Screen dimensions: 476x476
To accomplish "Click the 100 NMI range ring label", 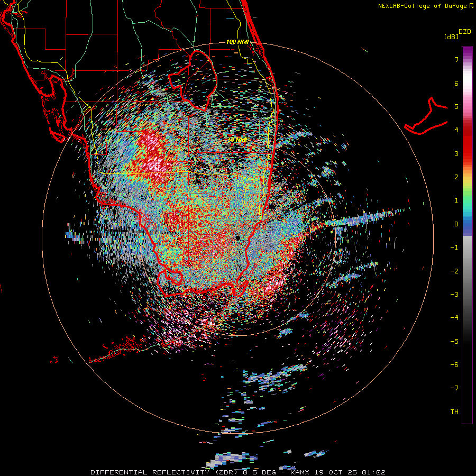I will coord(237,42).
